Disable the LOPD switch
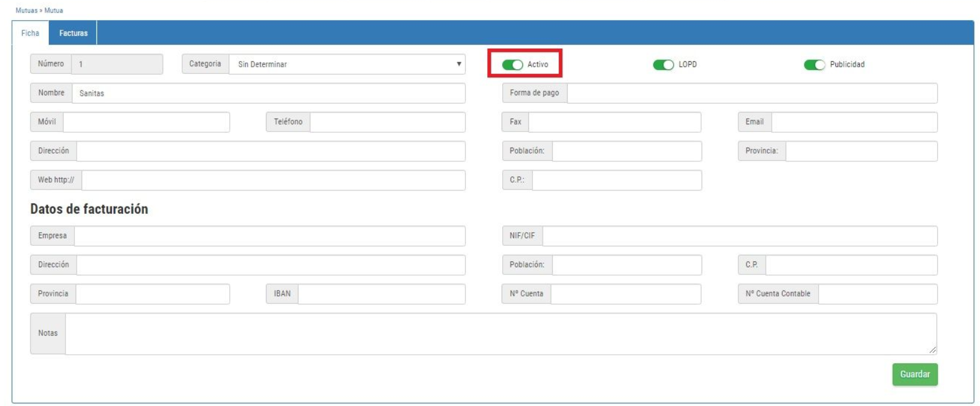 tap(663, 64)
